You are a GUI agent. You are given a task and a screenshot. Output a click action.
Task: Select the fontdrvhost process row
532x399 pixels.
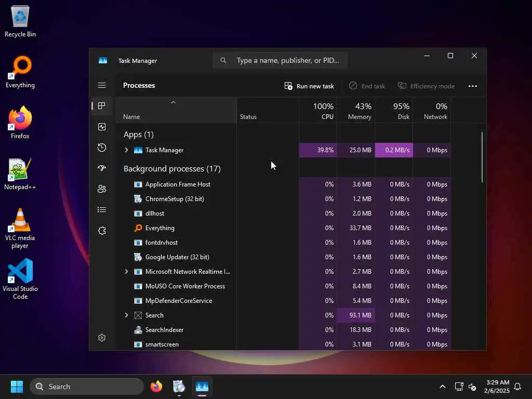[x=283, y=243]
